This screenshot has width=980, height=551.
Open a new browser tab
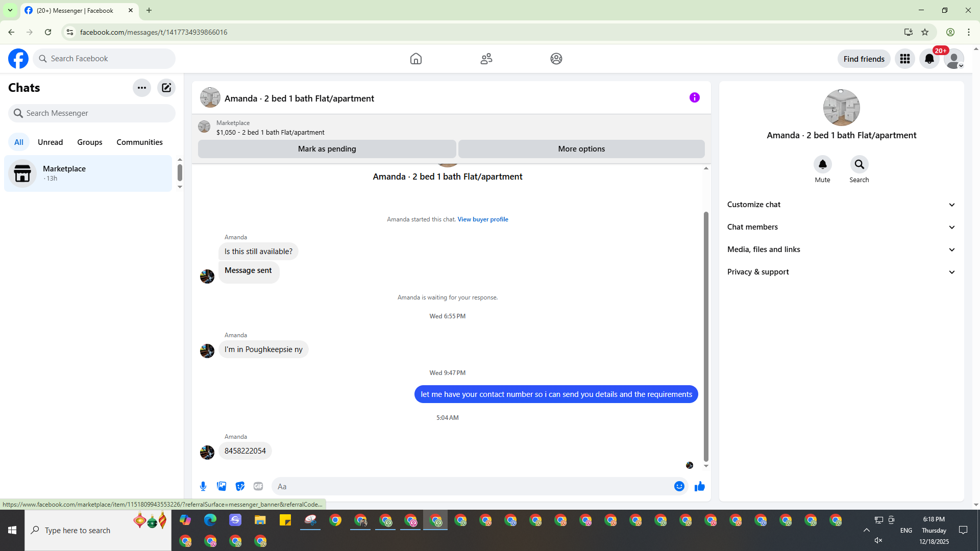(x=149, y=10)
